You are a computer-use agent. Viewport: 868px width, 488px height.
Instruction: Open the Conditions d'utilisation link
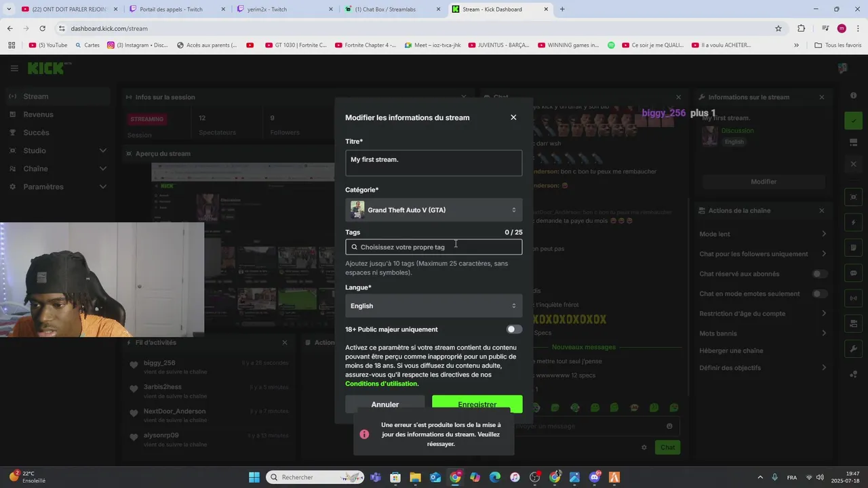click(382, 384)
